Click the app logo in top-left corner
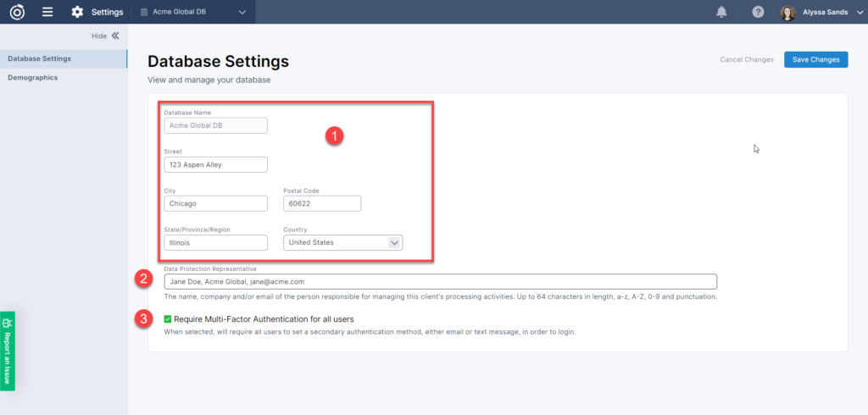868x415 pixels. coord(17,12)
